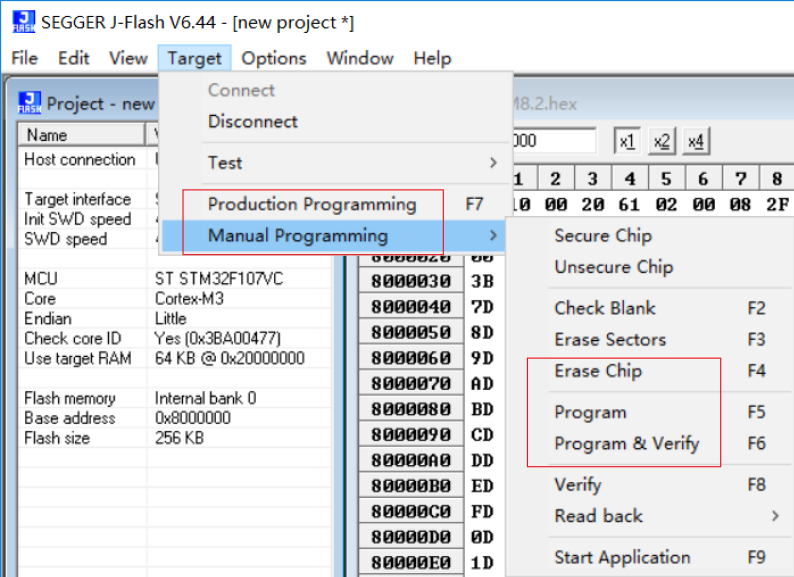Click address row 8000080

411,409
